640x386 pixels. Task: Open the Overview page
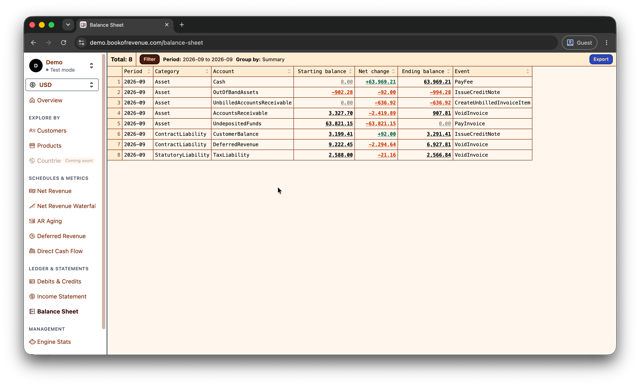click(46, 100)
